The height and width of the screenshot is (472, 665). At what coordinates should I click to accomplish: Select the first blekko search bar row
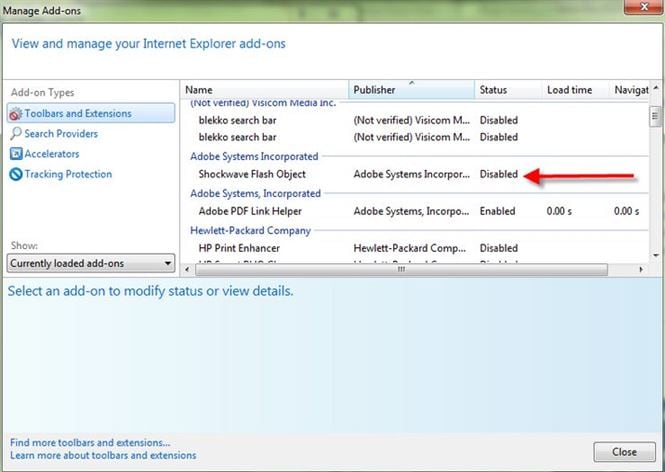[x=415, y=120]
